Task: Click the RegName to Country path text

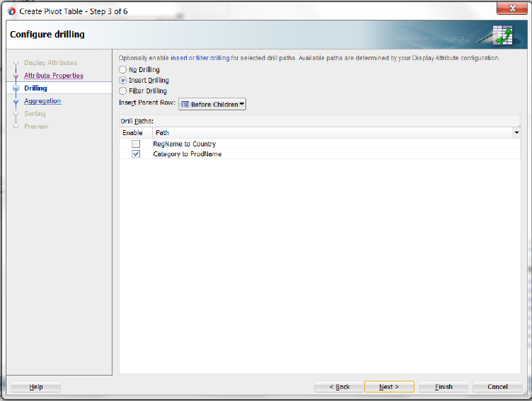Action: (184, 144)
